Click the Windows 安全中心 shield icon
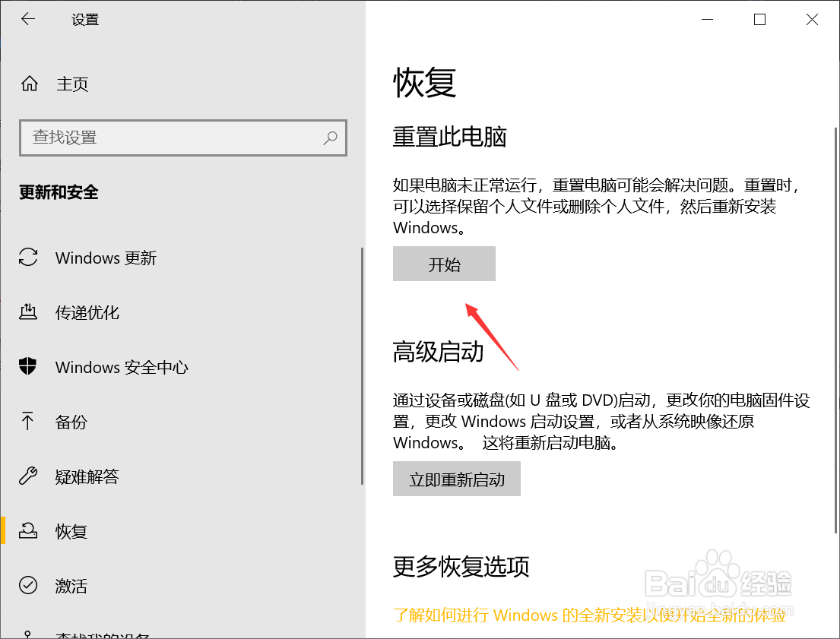 click(27, 367)
